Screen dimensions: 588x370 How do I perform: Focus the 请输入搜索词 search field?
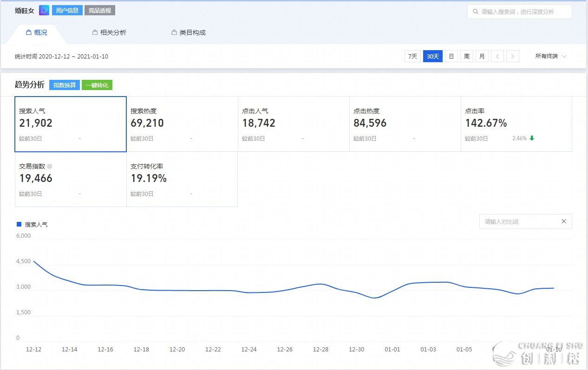pyautogui.click(x=519, y=12)
